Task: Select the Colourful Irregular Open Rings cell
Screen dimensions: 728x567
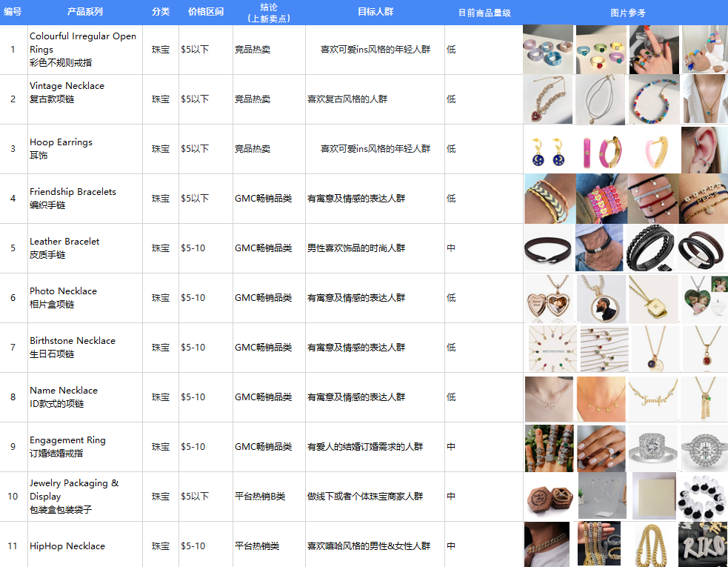Action: pos(85,50)
